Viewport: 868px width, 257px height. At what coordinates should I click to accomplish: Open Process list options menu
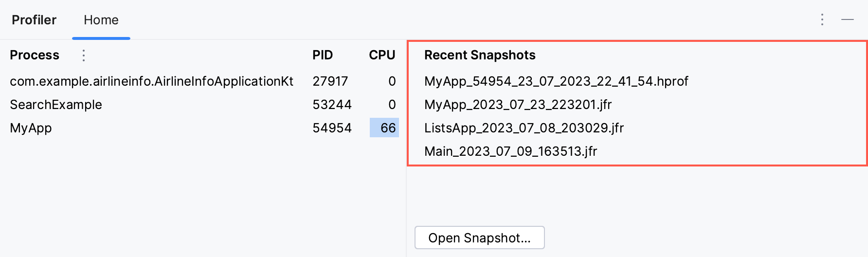(84, 55)
